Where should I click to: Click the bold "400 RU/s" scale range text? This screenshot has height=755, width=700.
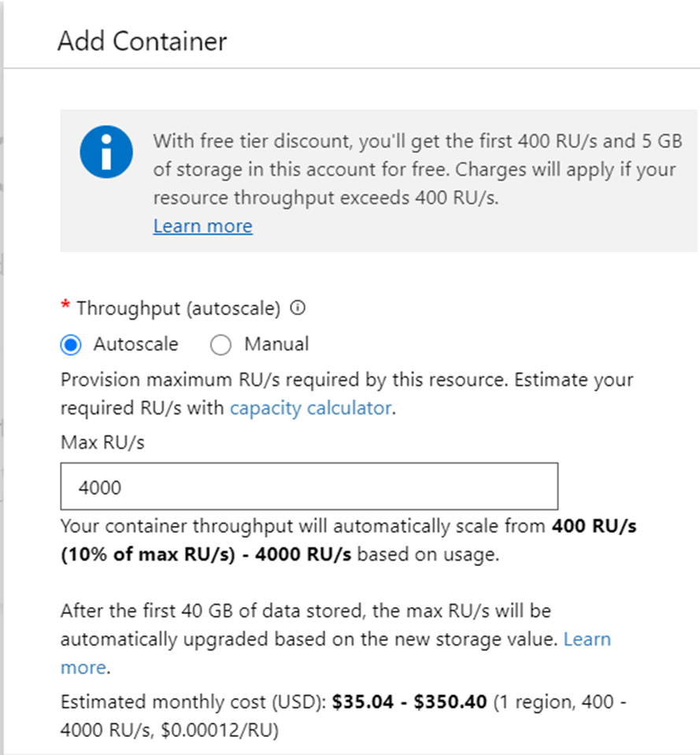594,526
